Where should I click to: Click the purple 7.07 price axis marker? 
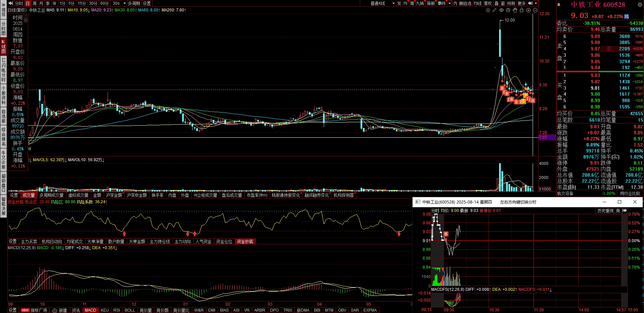coord(547,137)
